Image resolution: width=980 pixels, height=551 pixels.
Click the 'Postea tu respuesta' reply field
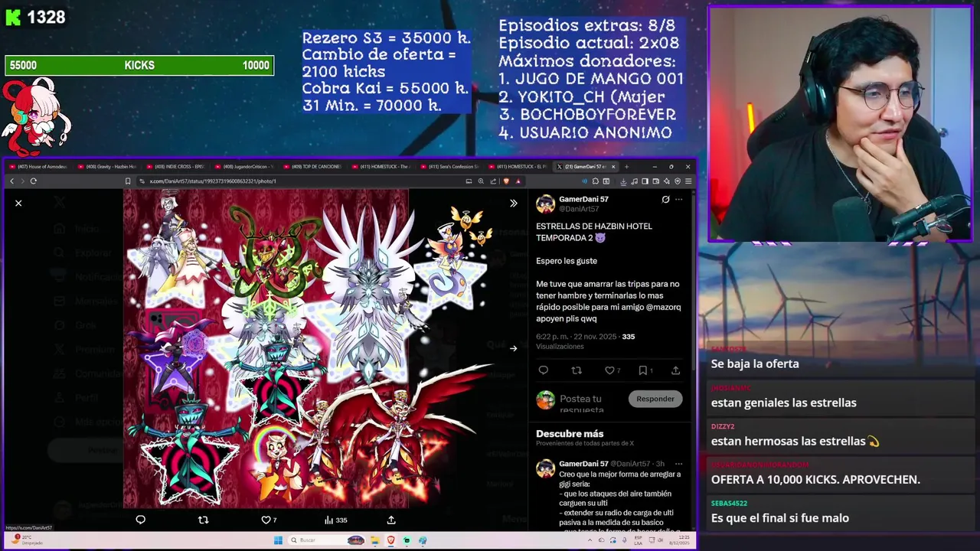[582, 404]
